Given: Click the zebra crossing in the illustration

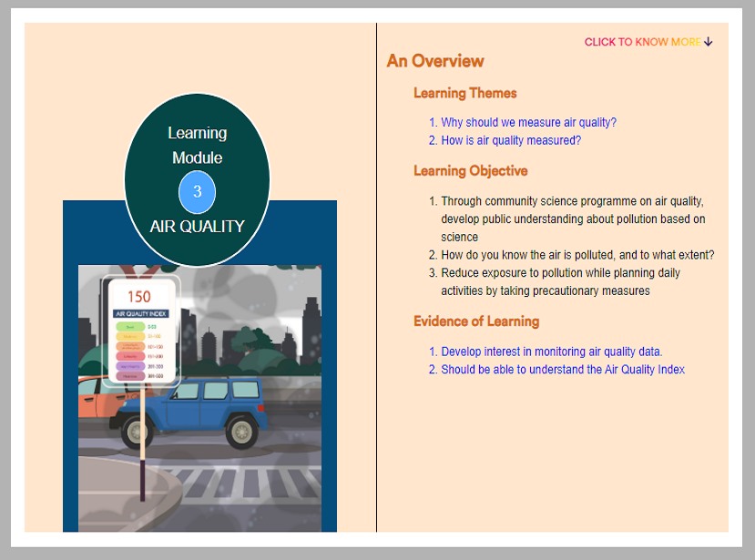Looking at the screenshot, I should pos(248,483).
